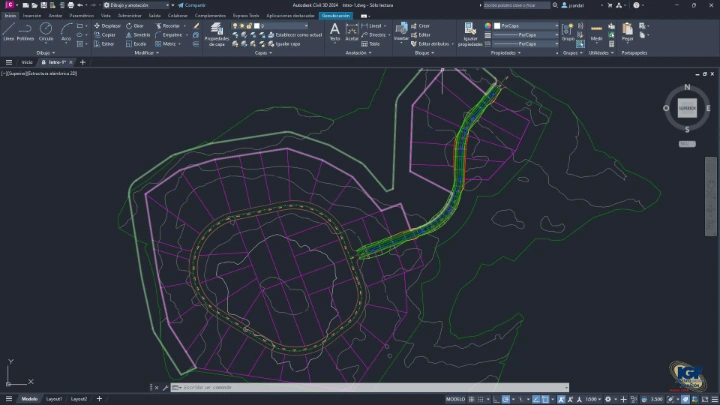
Task: Select the Arco tool
Action: [66, 32]
